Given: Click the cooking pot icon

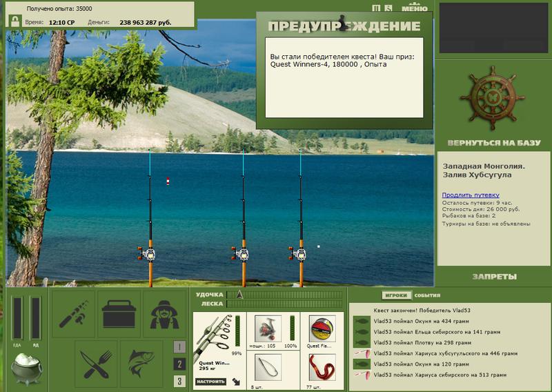Looking at the screenshot, I should coord(27,368).
